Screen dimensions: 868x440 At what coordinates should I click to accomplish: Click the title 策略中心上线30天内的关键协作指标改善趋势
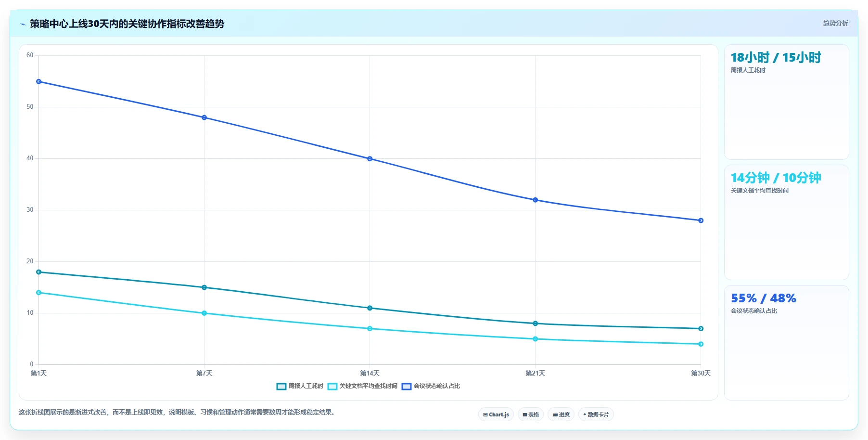tap(127, 24)
